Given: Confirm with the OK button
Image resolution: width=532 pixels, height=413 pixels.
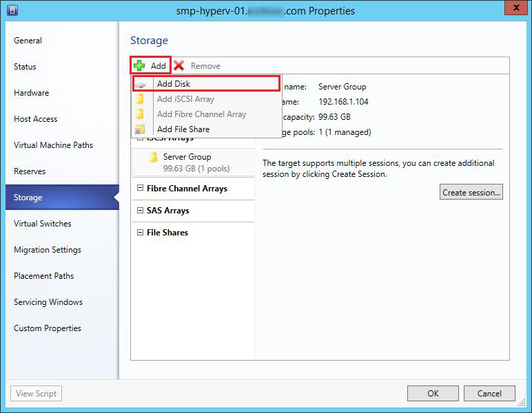Looking at the screenshot, I should click(x=433, y=394).
